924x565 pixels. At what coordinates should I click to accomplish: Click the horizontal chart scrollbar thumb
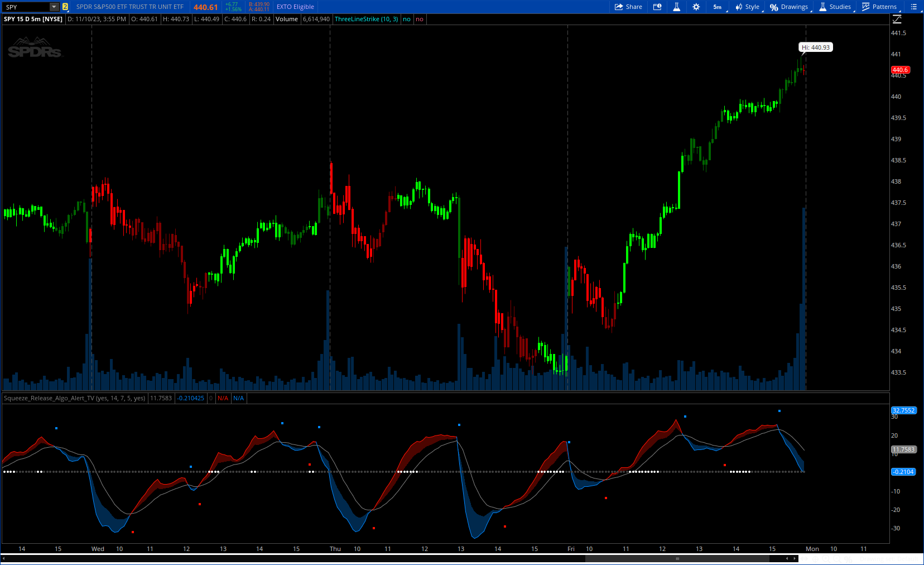pyautogui.click(x=677, y=558)
